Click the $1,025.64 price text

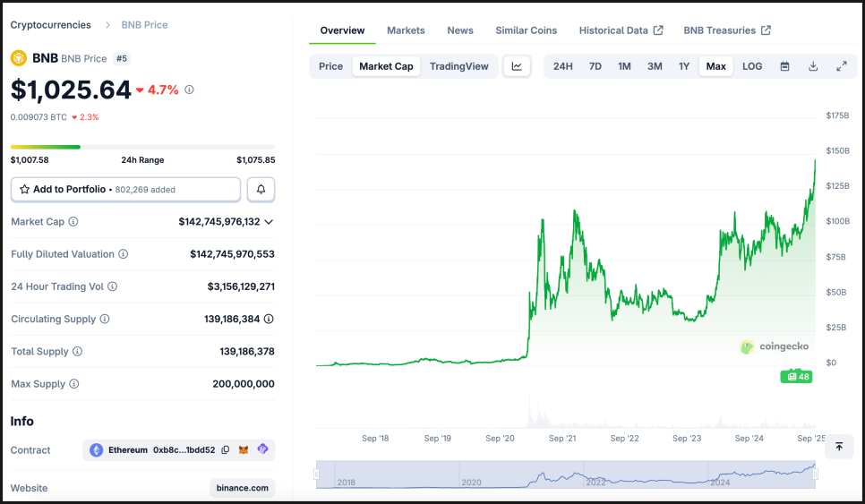click(x=71, y=90)
